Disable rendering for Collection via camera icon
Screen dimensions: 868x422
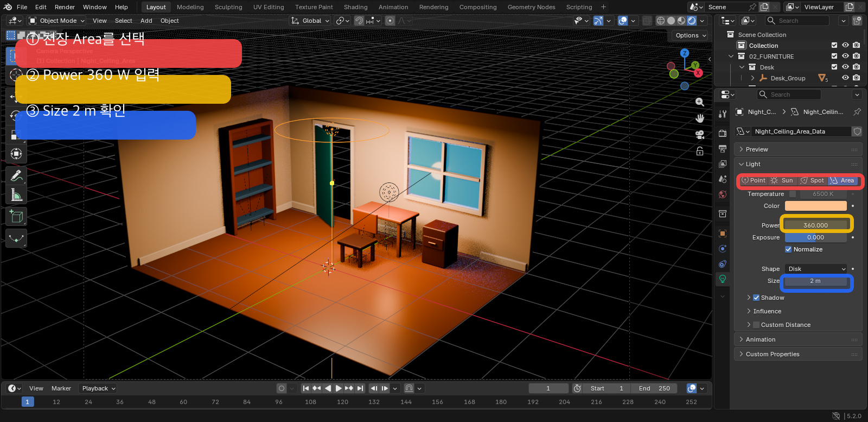coord(856,45)
